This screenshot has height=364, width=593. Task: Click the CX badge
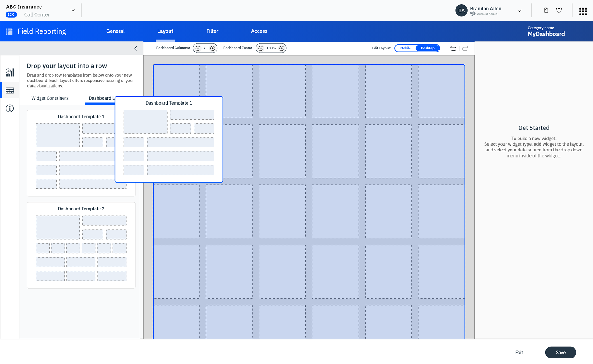(11, 14)
